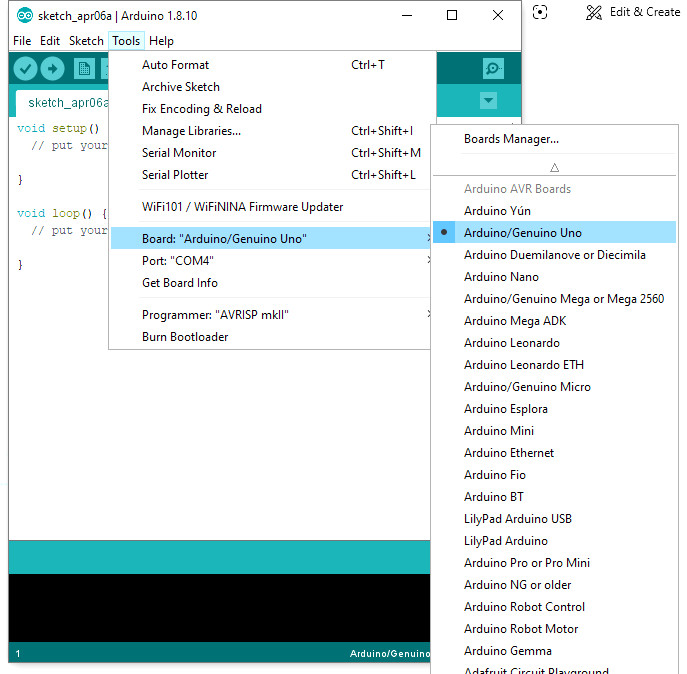Click the New sketch file icon
687x674 pixels.
pos(84,69)
